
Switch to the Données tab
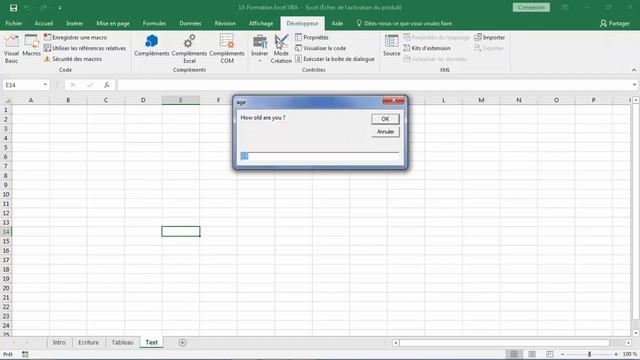[x=190, y=24]
